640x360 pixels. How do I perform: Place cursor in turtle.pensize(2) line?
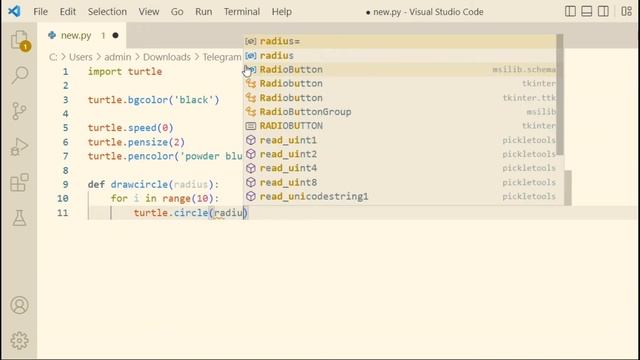(x=136, y=142)
